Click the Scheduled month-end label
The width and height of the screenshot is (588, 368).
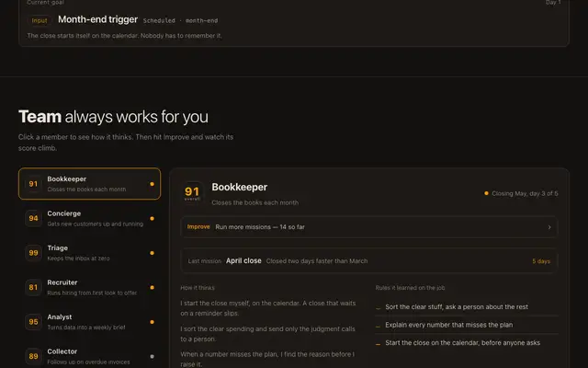(180, 20)
